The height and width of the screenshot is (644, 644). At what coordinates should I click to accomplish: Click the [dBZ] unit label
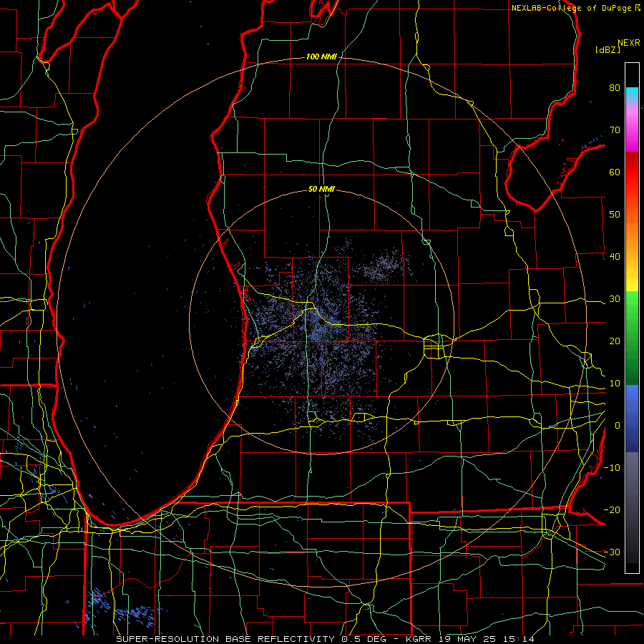[608, 50]
